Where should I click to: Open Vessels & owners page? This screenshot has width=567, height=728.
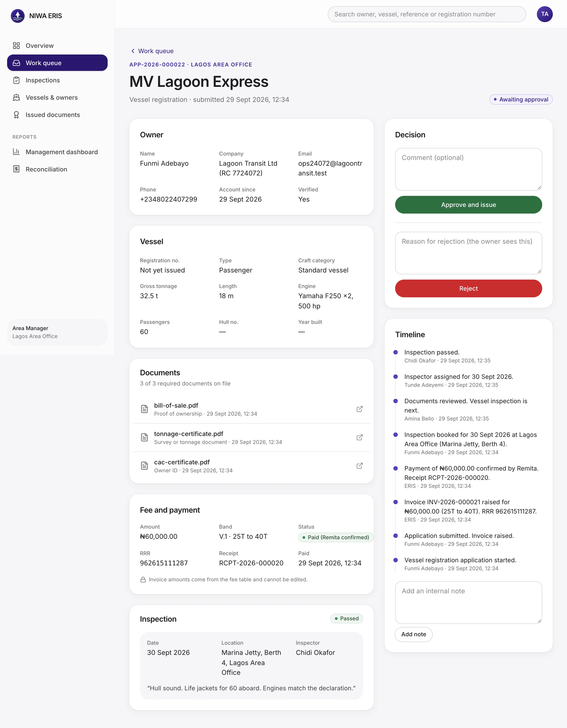point(57,98)
